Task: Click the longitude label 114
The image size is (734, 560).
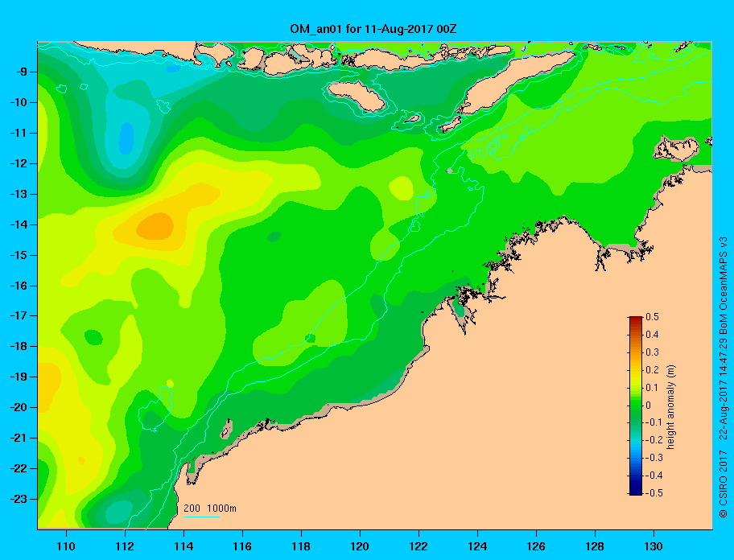Action: click(183, 546)
